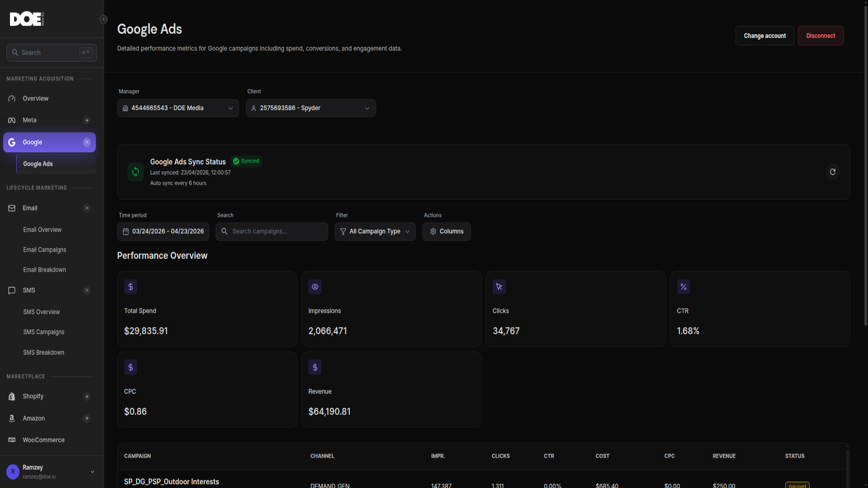
Task: Click the gear icon on Columns
Action: [x=433, y=231]
